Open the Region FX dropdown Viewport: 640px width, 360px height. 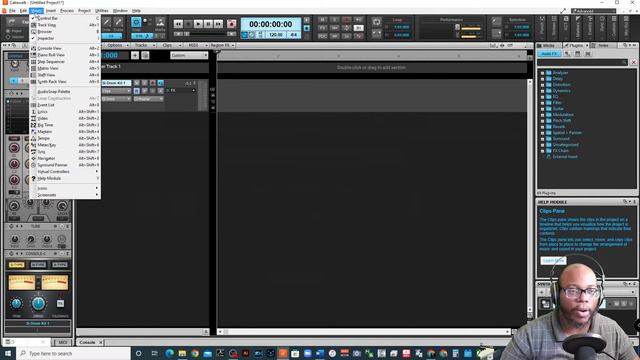point(222,45)
